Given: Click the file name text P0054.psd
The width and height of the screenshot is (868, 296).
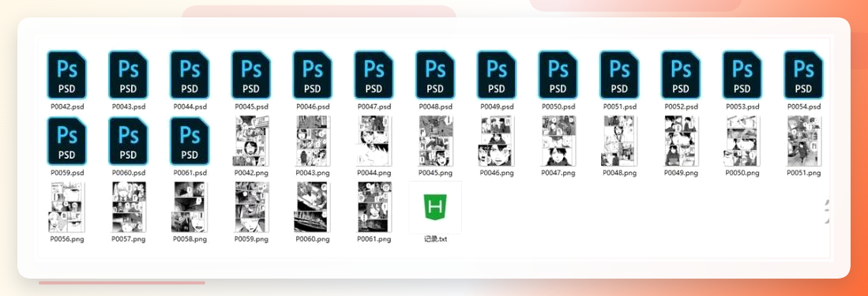Looking at the screenshot, I should (804, 107).
